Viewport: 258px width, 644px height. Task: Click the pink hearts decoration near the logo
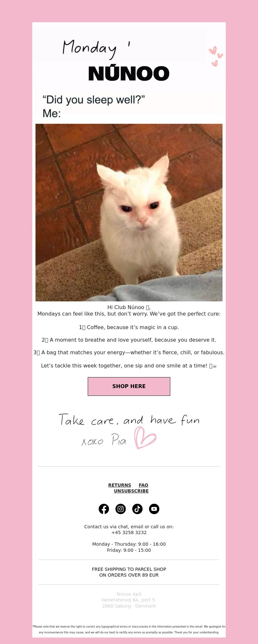pyautogui.click(x=215, y=56)
